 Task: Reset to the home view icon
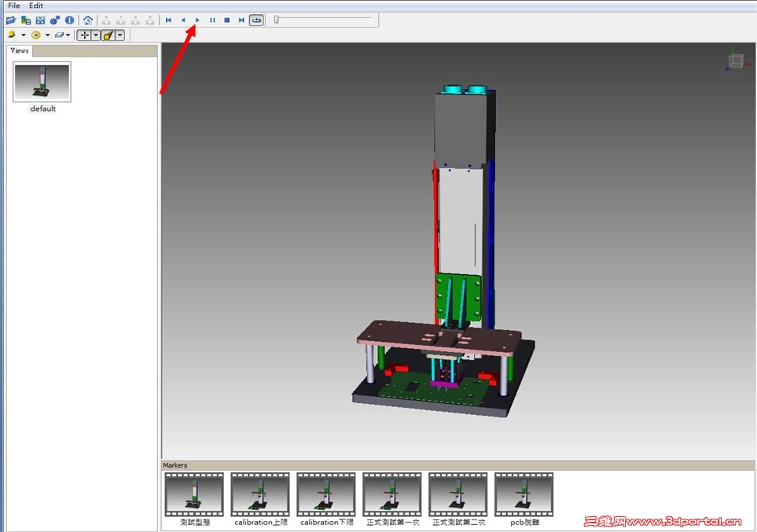coord(88,20)
